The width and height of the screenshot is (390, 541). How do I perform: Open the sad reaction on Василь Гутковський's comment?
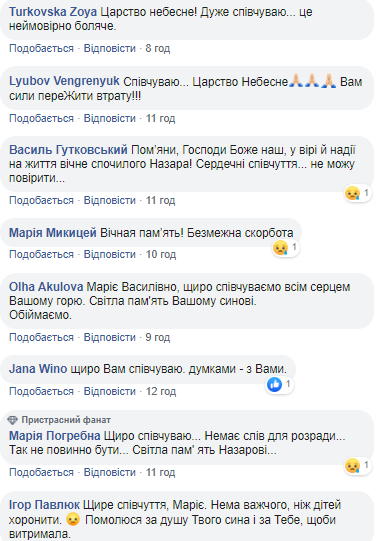click(x=358, y=193)
